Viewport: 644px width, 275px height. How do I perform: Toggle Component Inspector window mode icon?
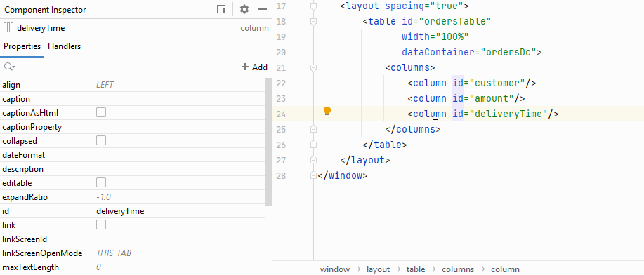(x=221, y=9)
